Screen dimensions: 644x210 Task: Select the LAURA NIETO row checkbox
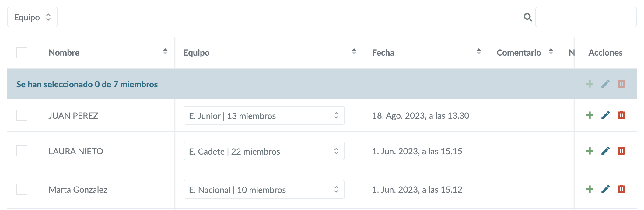click(x=22, y=151)
